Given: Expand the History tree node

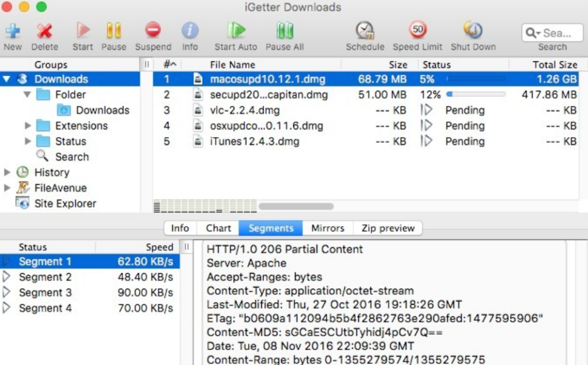Looking at the screenshot, I should tap(7, 172).
